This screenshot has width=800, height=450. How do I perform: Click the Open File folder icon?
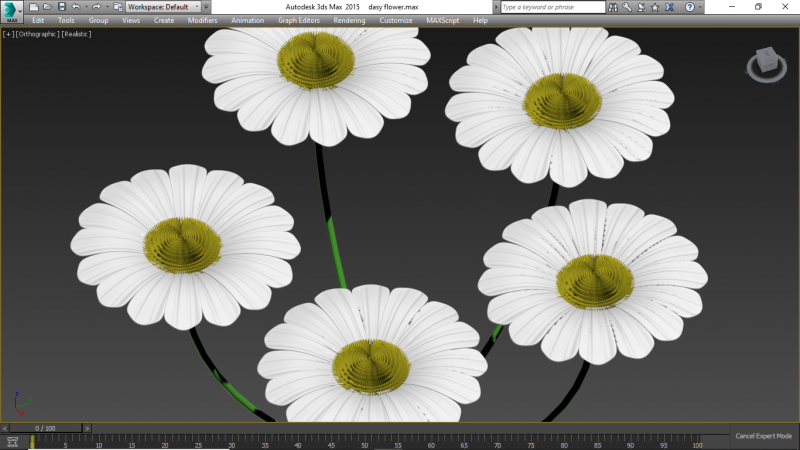pyautogui.click(x=47, y=7)
